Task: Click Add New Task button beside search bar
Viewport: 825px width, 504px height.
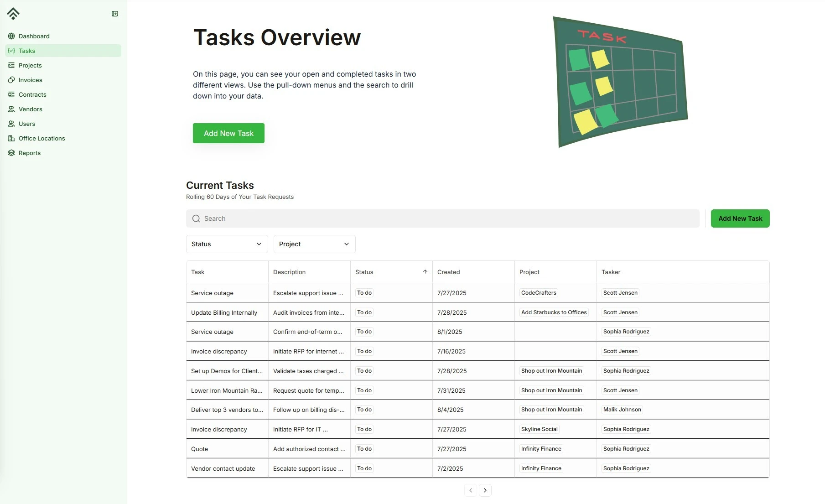Action: [740, 218]
